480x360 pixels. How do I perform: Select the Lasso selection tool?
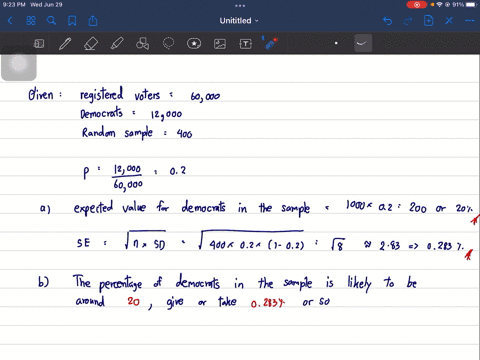168,44
